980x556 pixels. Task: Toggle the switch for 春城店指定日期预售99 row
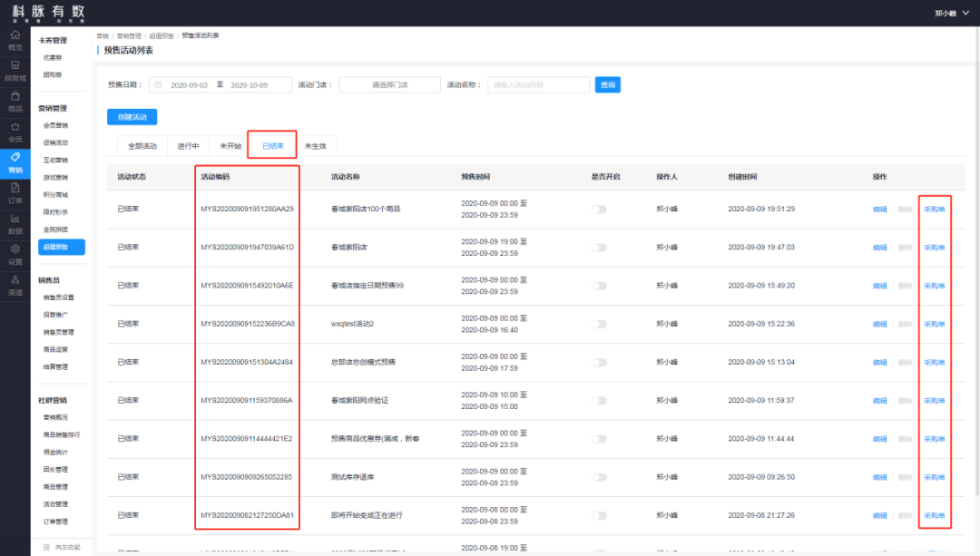[600, 286]
